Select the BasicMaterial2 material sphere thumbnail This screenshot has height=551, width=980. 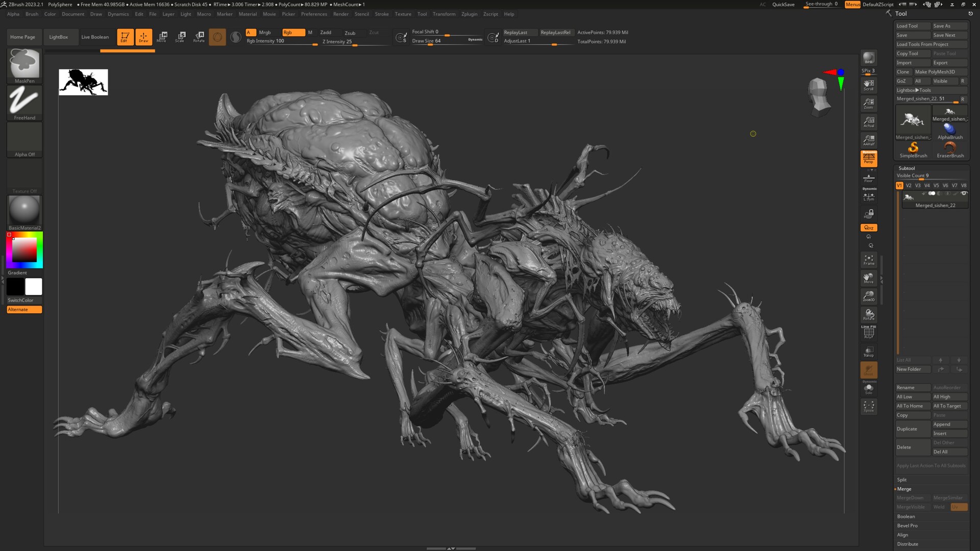(x=24, y=210)
